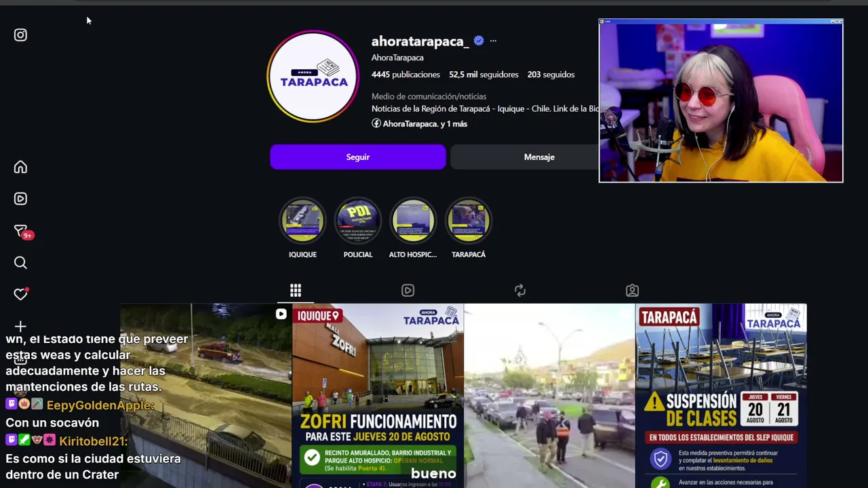Click the Medio de comunicación/noticias category text

pyautogui.click(x=429, y=96)
